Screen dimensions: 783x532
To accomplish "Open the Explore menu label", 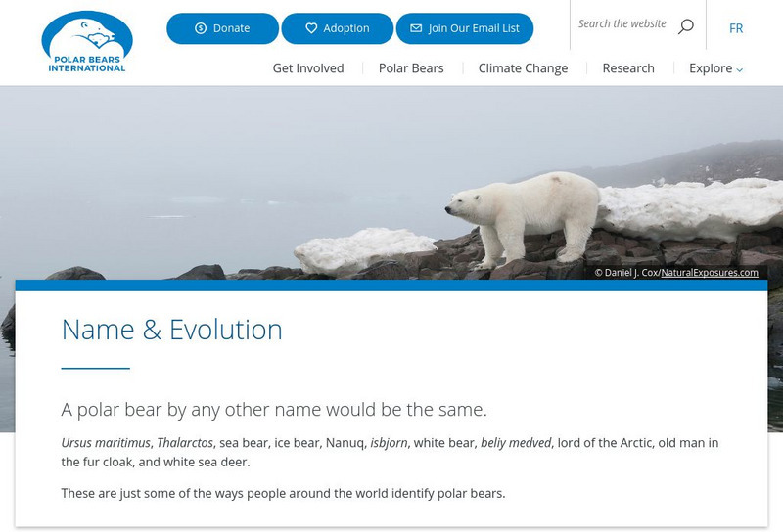I will (710, 68).
